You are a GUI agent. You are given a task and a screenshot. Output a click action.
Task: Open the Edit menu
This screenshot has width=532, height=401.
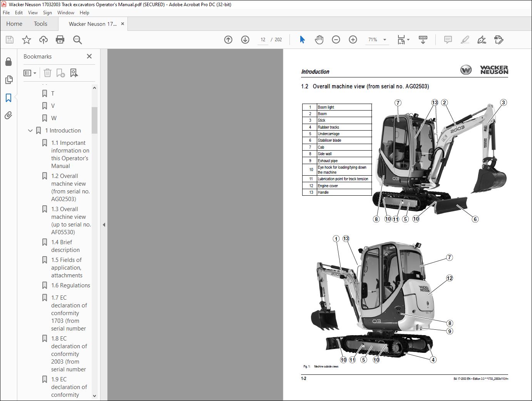point(19,13)
